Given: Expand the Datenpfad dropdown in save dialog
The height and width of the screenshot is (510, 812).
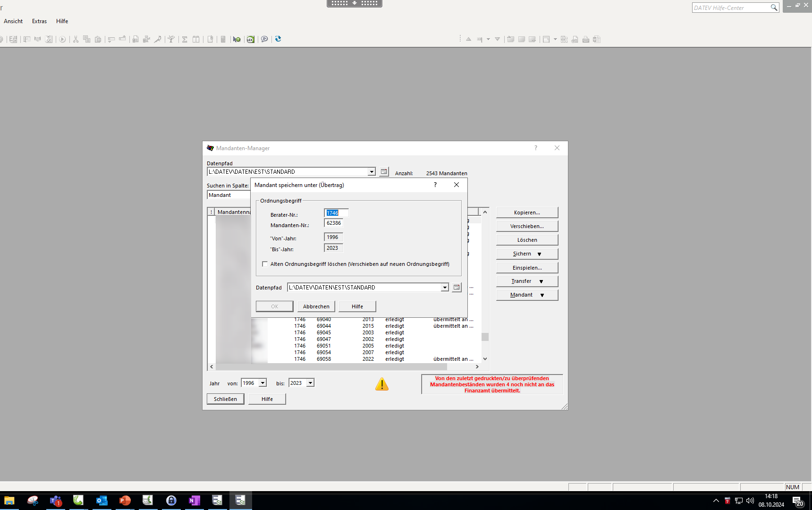Looking at the screenshot, I should tap(444, 287).
